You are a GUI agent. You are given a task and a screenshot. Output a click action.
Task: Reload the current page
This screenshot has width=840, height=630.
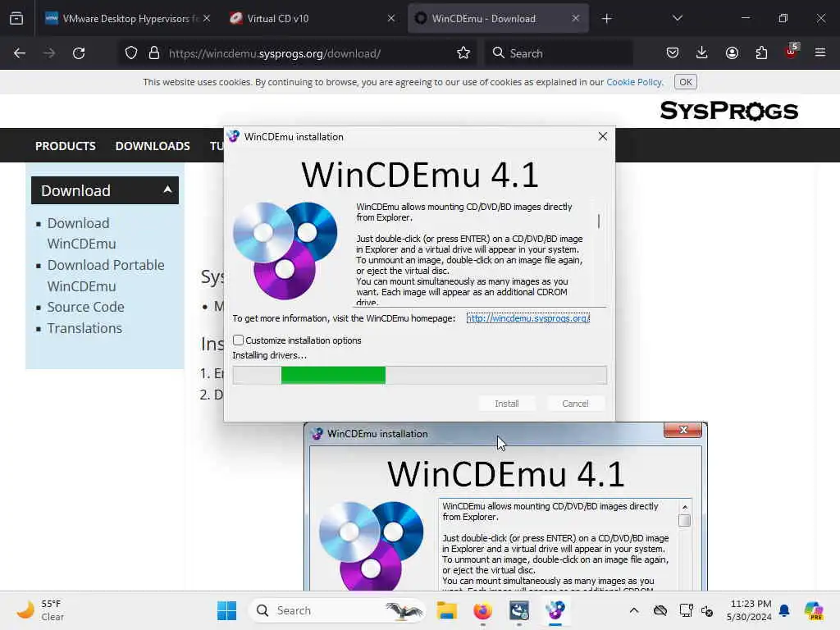79,53
